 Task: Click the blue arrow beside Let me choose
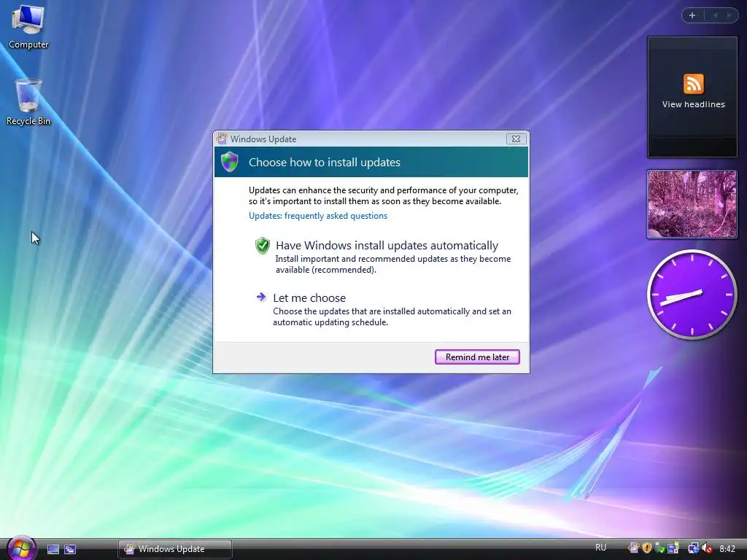(260, 297)
